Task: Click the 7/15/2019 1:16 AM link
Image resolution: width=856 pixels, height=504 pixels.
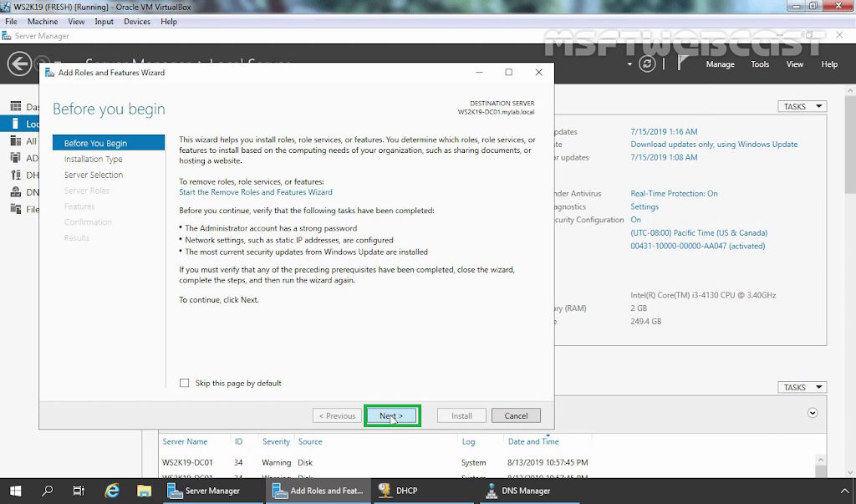Action: 664,131
